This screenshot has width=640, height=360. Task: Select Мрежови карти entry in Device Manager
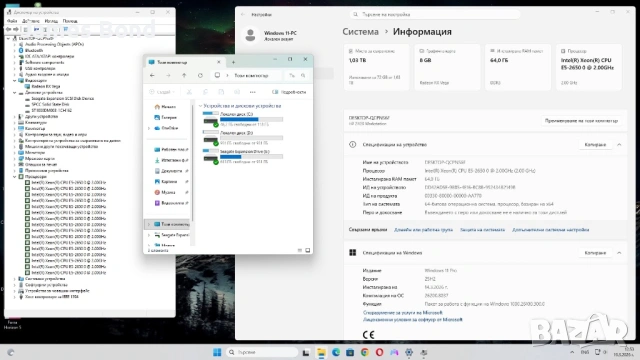click(x=40, y=158)
